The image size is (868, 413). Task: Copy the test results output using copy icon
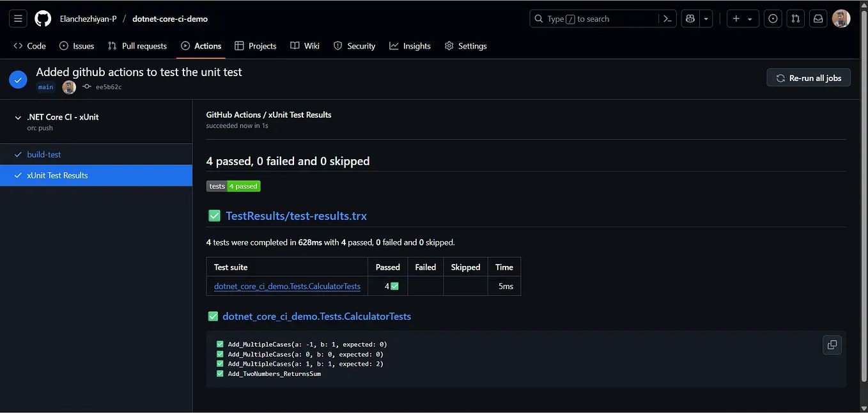tap(832, 345)
